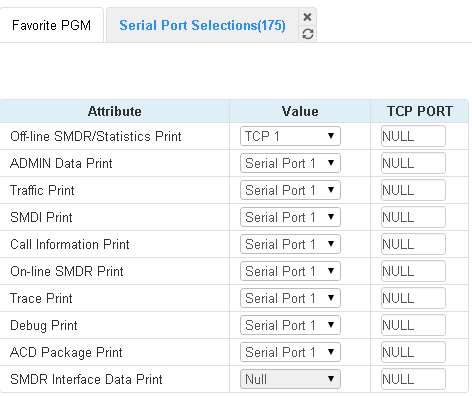Image resolution: width=472 pixels, height=396 pixels.
Task: Expand the Trace Print value dropdown
Action: 290,298
